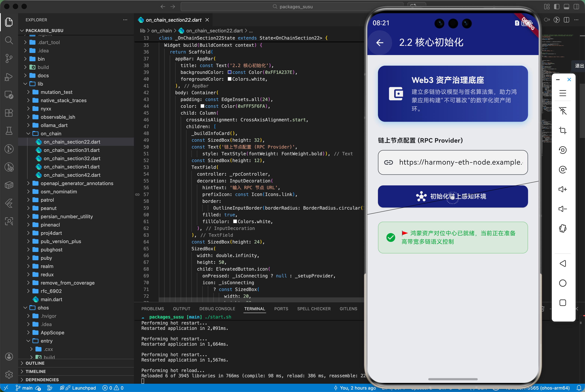Toggle the secondary sidebar layout icon

576,7
